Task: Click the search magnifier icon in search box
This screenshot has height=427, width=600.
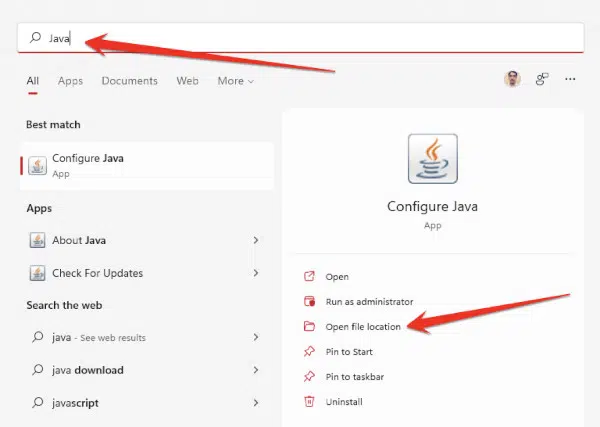Action: click(36, 37)
